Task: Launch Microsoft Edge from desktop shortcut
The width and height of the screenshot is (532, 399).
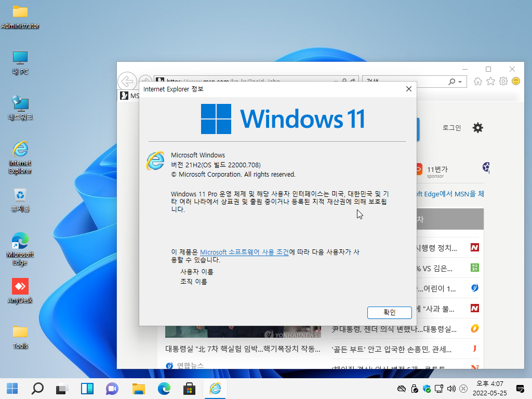Action: (x=20, y=249)
